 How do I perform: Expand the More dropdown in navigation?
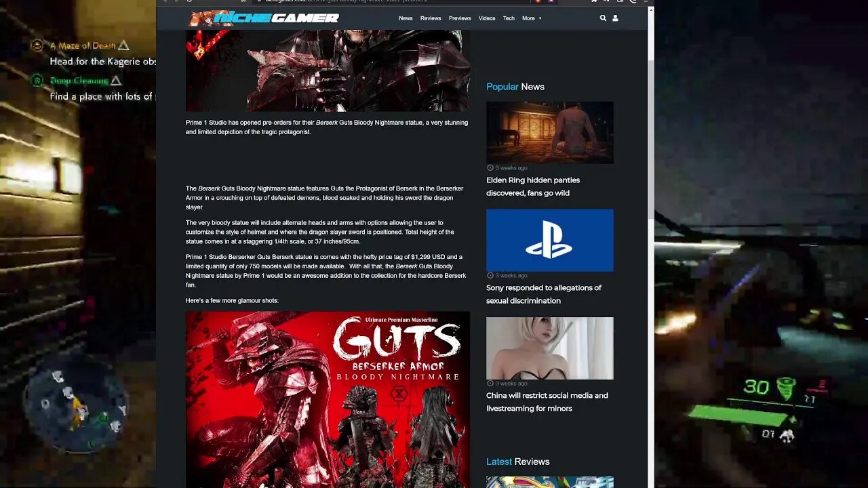coord(532,18)
